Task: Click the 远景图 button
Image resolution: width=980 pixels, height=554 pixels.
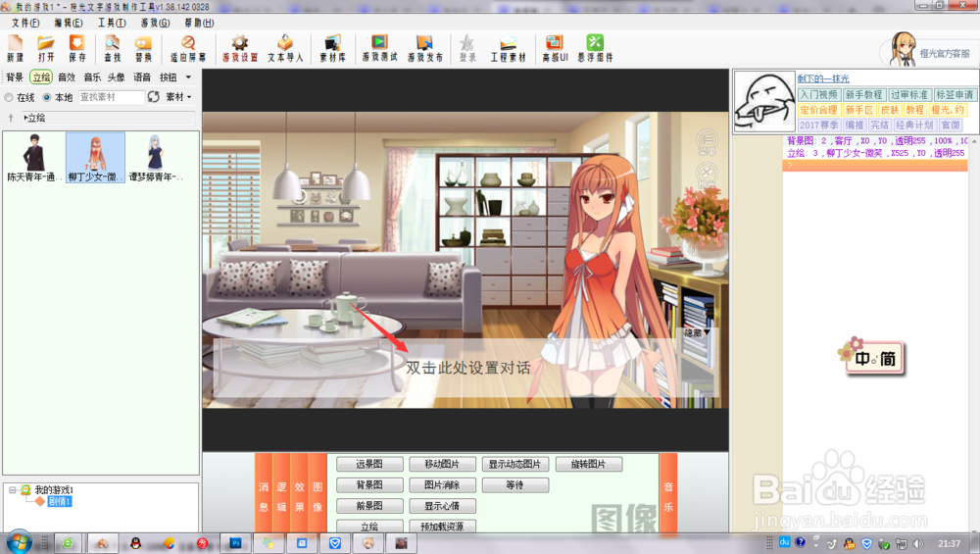Action: (369, 464)
